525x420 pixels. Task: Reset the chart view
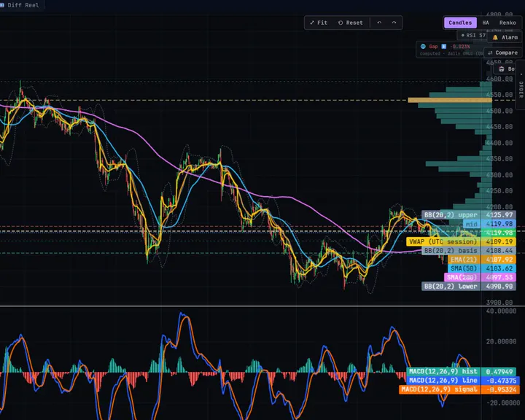pos(350,23)
